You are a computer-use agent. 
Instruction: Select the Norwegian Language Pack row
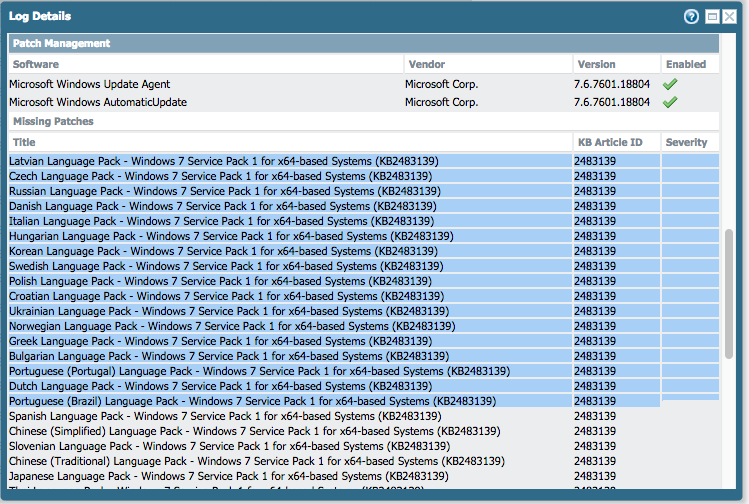tap(364, 326)
